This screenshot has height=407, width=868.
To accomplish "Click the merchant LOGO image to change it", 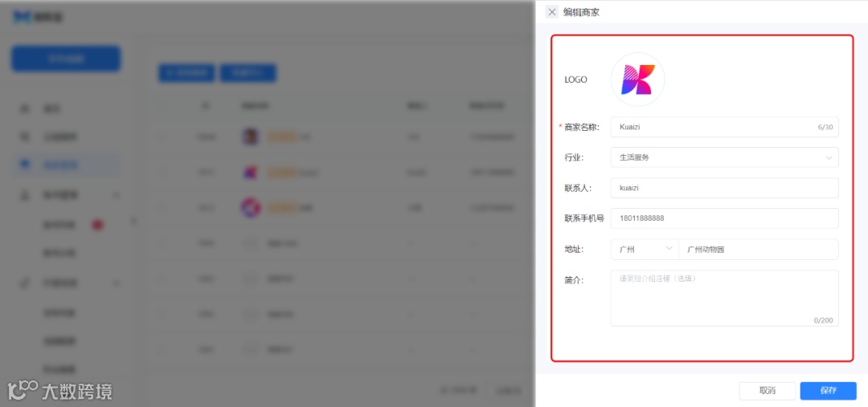I will (637, 79).
